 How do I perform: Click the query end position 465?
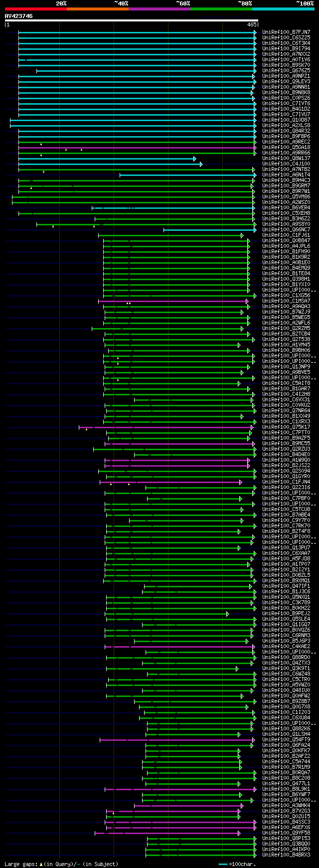point(251,24)
